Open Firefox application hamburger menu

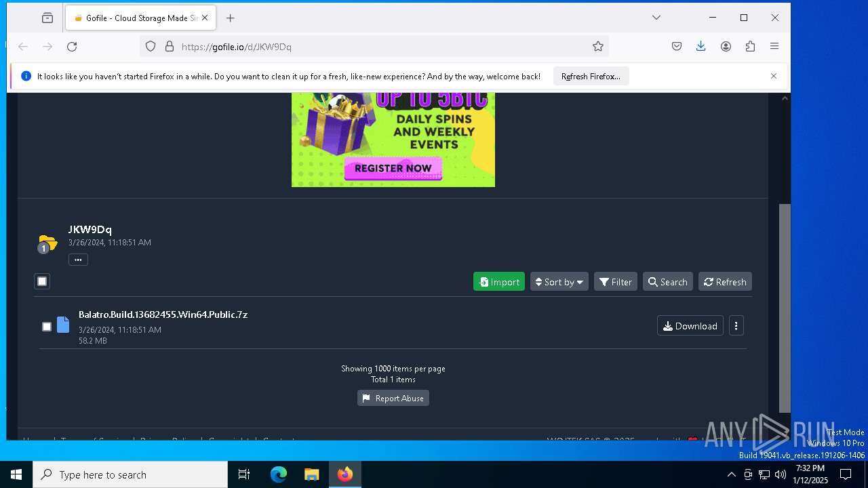[x=774, y=46]
